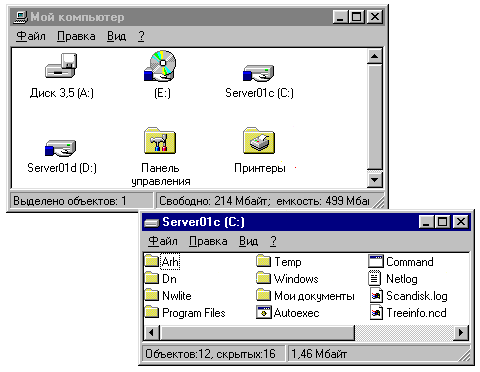Click the Выделено объектов: 1 status text

pos(70,201)
